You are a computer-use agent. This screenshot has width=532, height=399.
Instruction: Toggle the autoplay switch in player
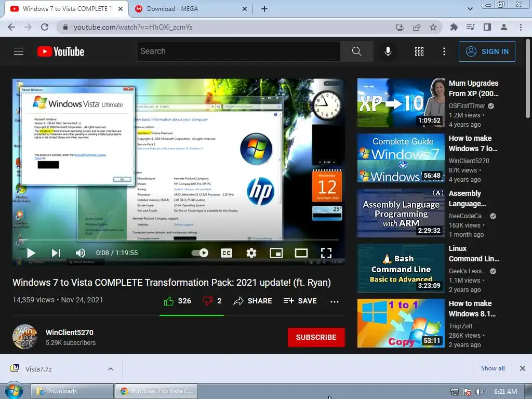(200, 253)
